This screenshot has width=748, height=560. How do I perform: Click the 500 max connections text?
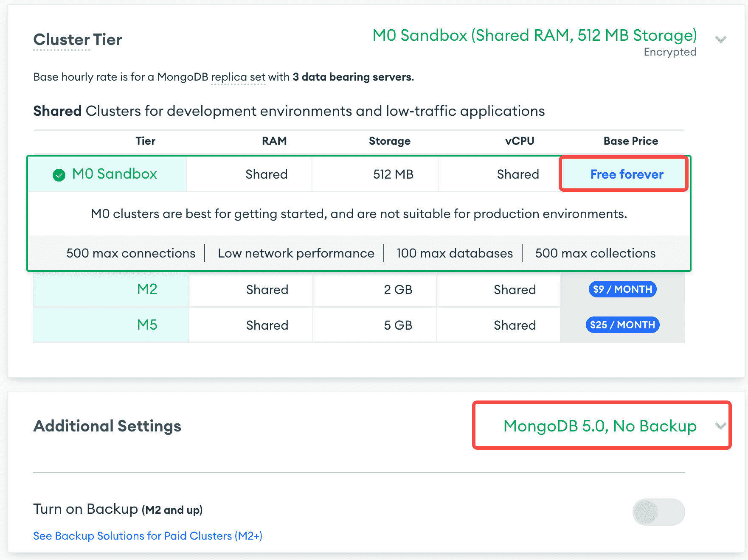131,253
